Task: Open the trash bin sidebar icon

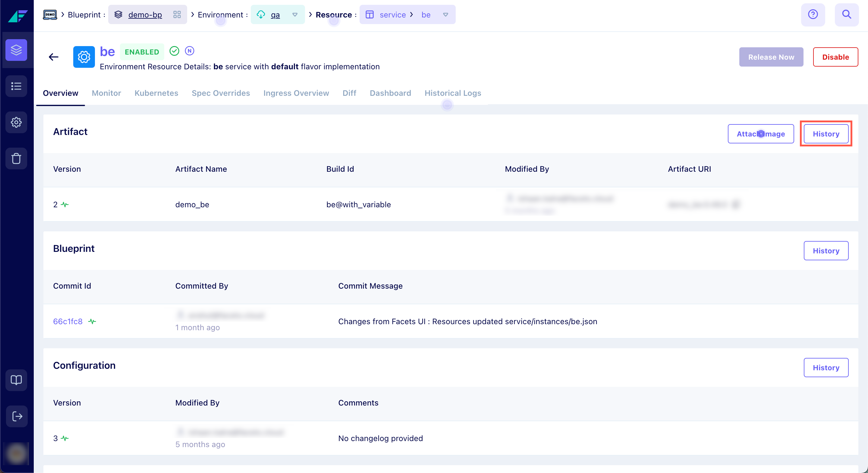Action: (x=16, y=158)
